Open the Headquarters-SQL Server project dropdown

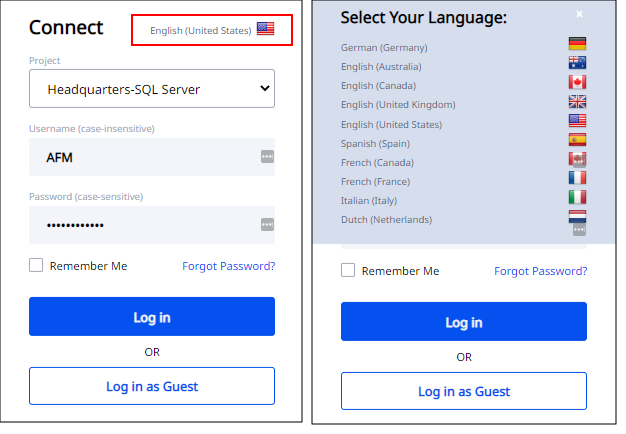152,89
